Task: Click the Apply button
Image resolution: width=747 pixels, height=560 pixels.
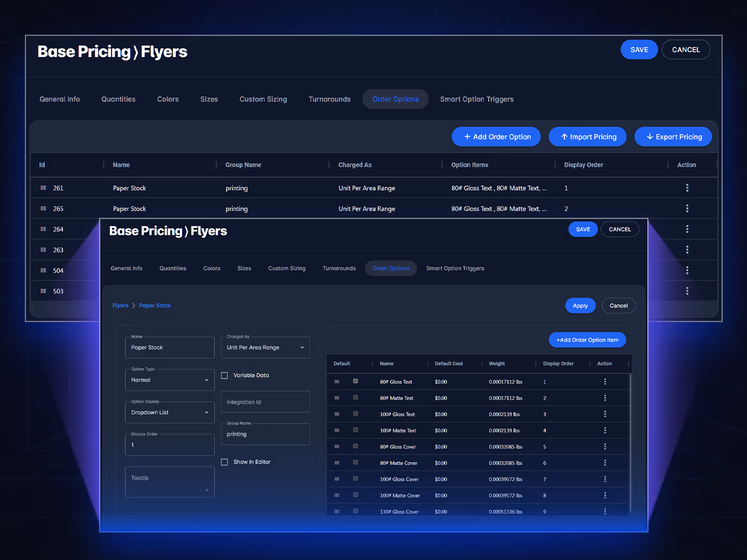Action: pos(580,305)
